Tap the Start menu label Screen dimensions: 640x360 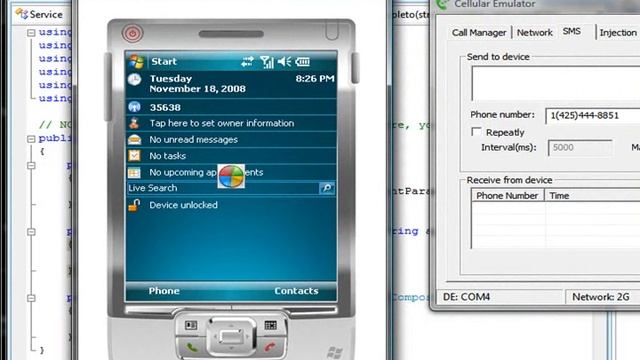tap(164, 62)
